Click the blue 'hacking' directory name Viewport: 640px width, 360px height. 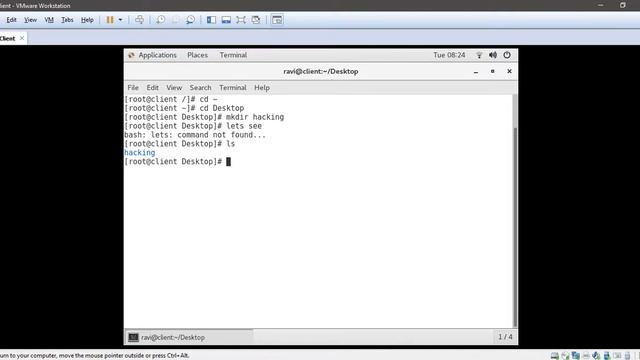pos(140,153)
